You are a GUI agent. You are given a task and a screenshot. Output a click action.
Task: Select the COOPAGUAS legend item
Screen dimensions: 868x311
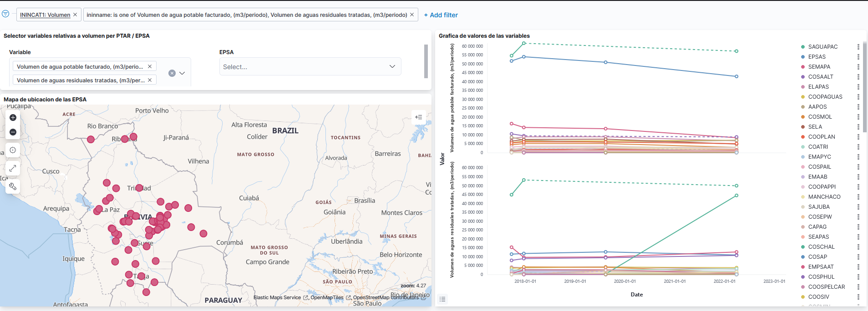click(825, 97)
